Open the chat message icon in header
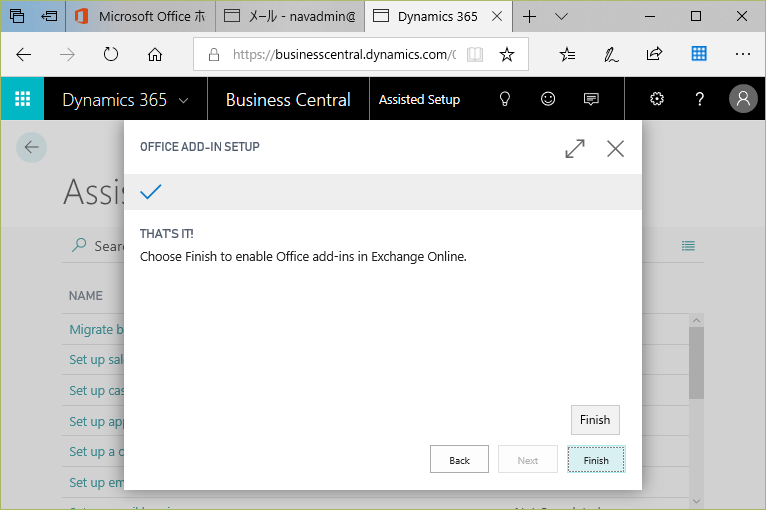 (591, 100)
